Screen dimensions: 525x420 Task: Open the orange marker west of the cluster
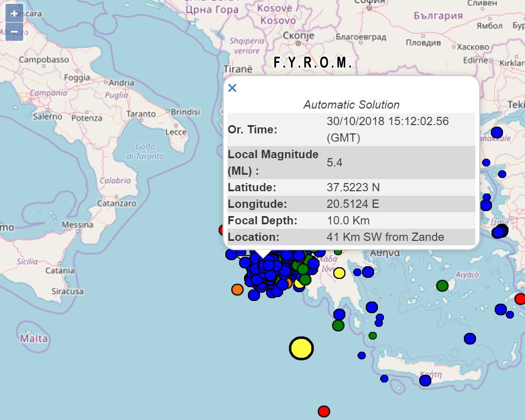pyautogui.click(x=237, y=289)
